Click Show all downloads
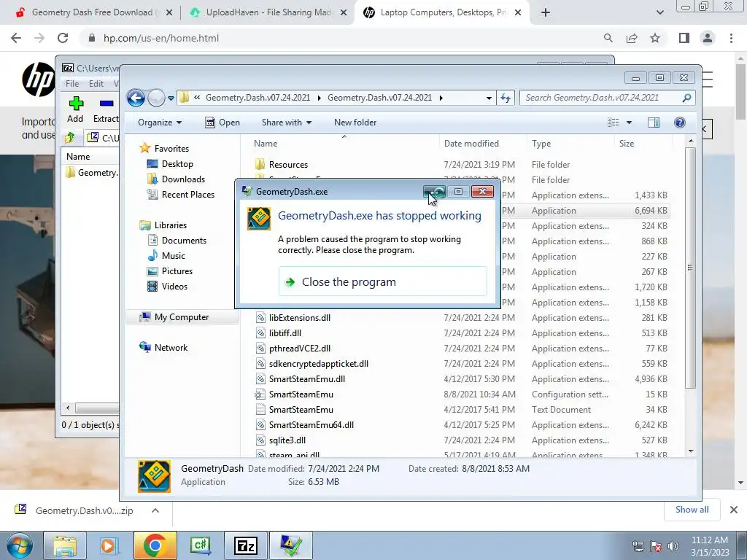 click(x=692, y=510)
